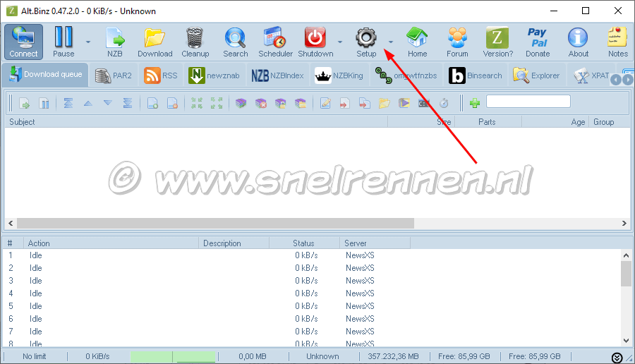The width and height of the screenshot is (635, 364).
Task: Click the plain RAR books icon
Action: click(x=241, y=103)
